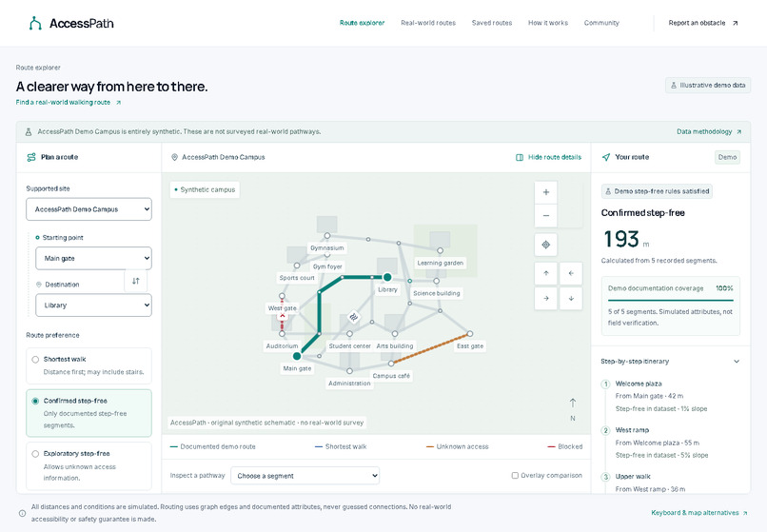Screen dimensions: 767x532
Task: Select the Gymnasium map node
Action: coord(326,236)
